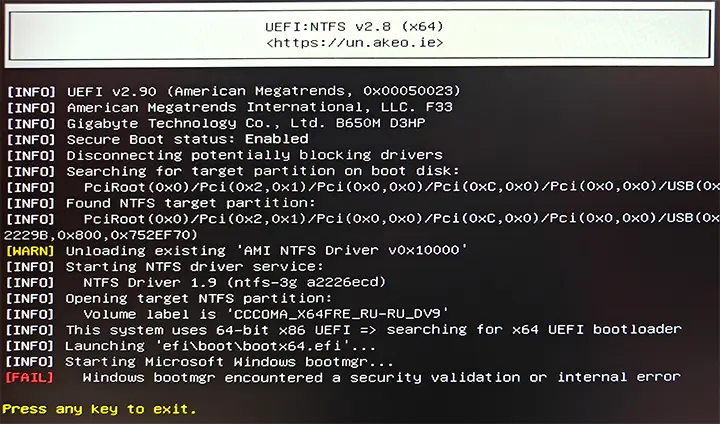Click the 'Secure Boot status: Enabled' line
Screen dimensions: 720x424
point(187,139)
